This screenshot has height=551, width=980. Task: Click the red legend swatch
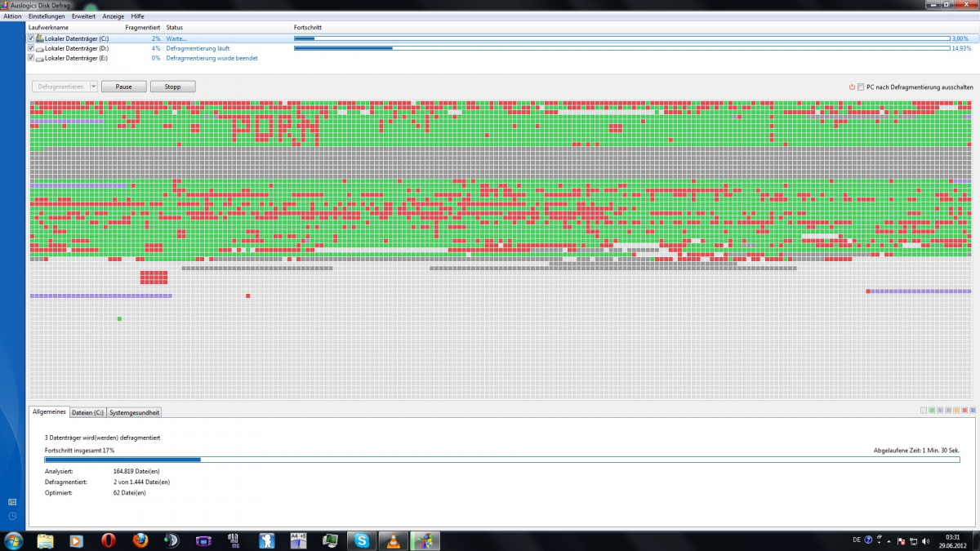click(x=964, y=411)
